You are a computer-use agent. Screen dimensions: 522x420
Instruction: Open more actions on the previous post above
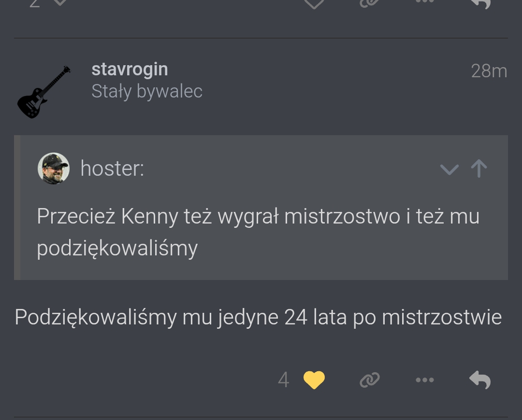click(425, 2)
